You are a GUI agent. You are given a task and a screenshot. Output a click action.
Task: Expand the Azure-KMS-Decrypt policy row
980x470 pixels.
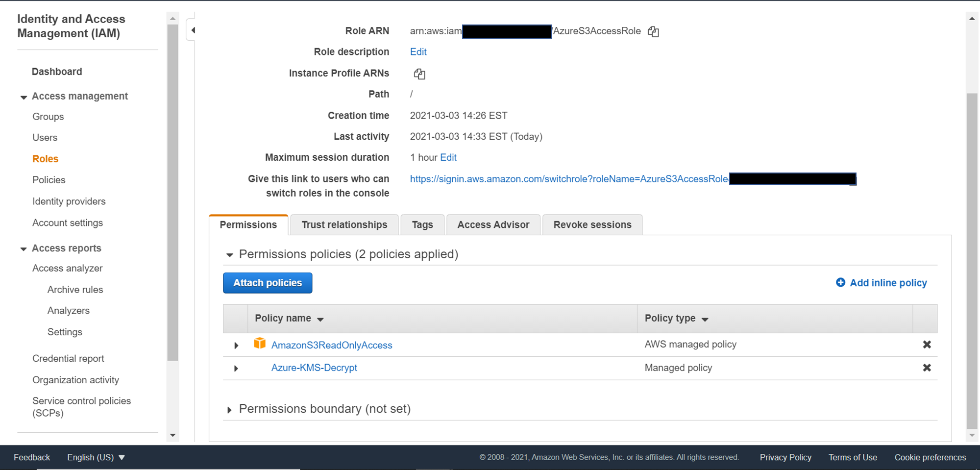click(x=236, y=369)
